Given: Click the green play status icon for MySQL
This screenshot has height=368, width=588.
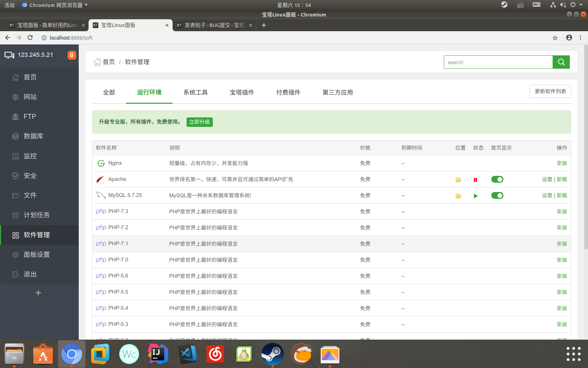Looking at the screenshot, I should [475, 196].
